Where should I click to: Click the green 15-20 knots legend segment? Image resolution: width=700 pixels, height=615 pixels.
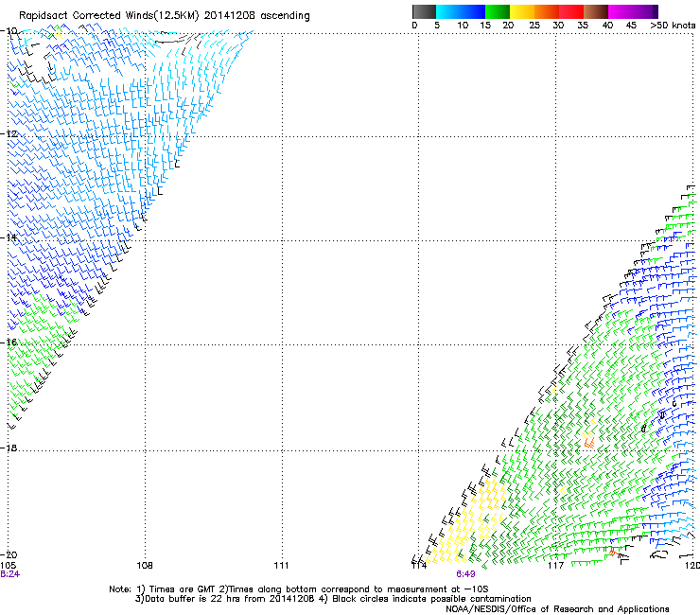pos(498,11)
